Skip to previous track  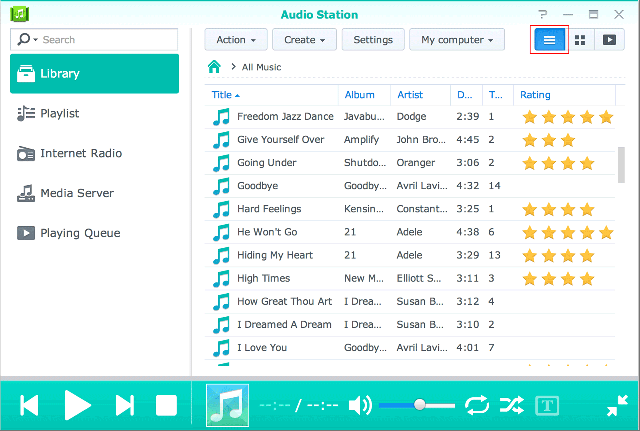coord(29,405)
